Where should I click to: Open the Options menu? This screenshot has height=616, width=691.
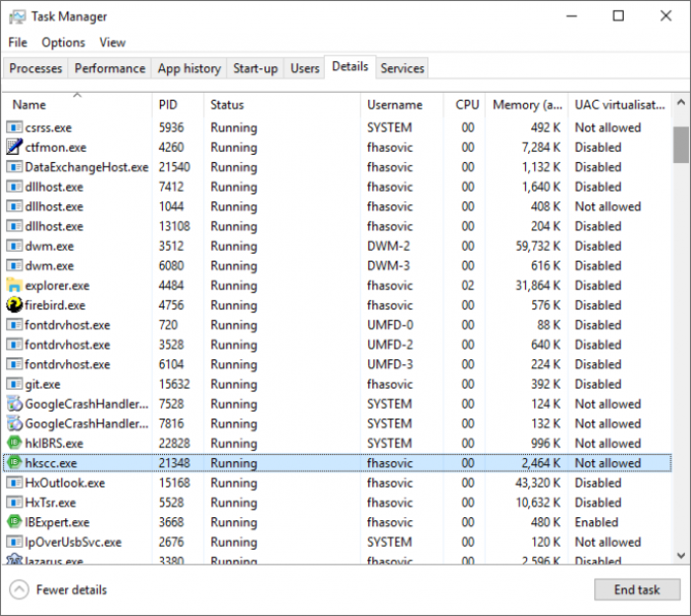point(63,42)
